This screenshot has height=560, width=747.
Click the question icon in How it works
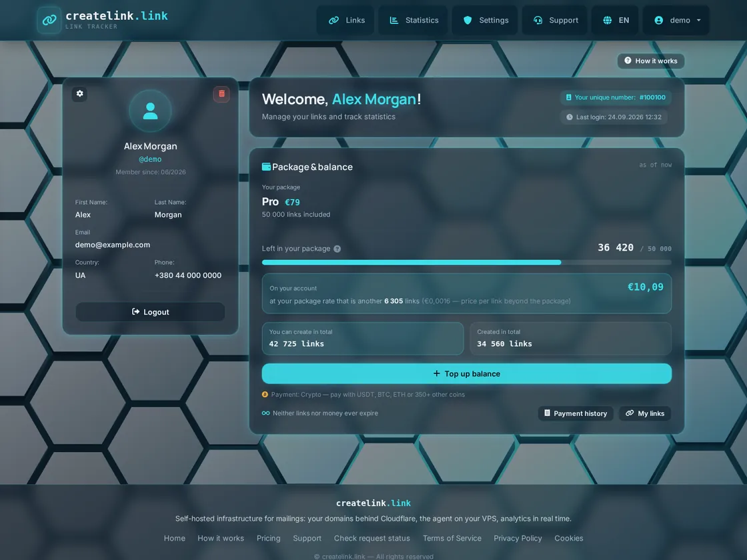pyautogui.click(x=628, y=61)
